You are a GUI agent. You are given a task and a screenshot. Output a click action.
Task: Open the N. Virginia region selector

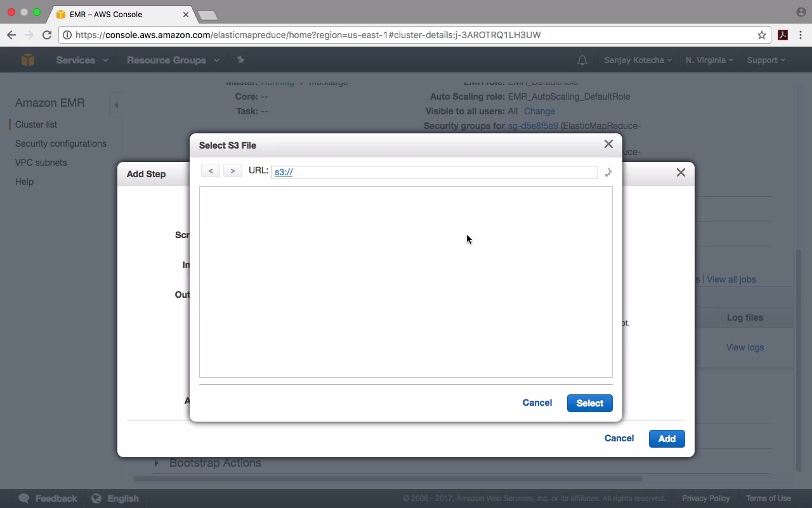tap(709, 60)
